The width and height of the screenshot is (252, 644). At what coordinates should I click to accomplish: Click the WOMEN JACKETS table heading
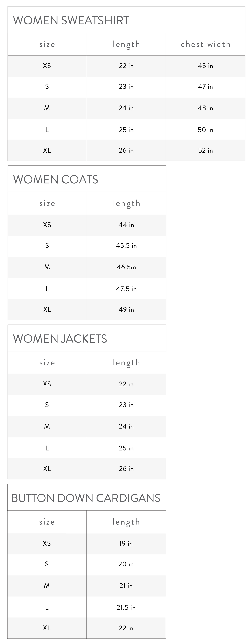pos(60,339)
